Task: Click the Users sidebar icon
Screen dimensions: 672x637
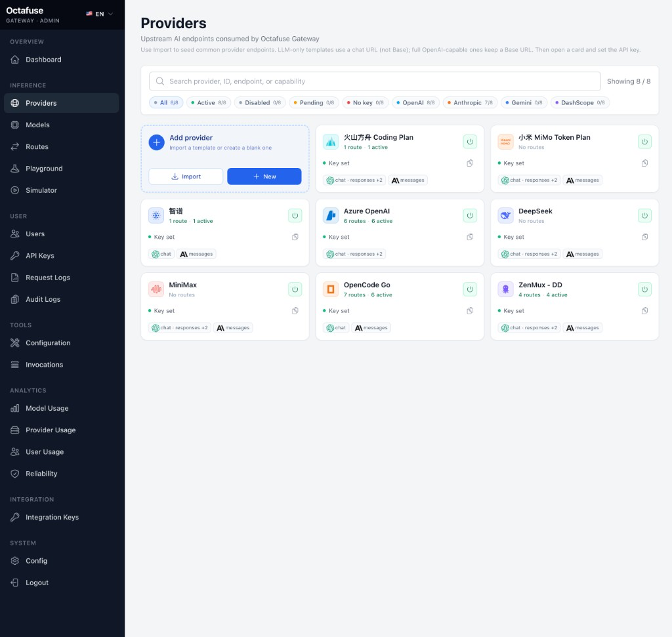Action: point(15,234)
